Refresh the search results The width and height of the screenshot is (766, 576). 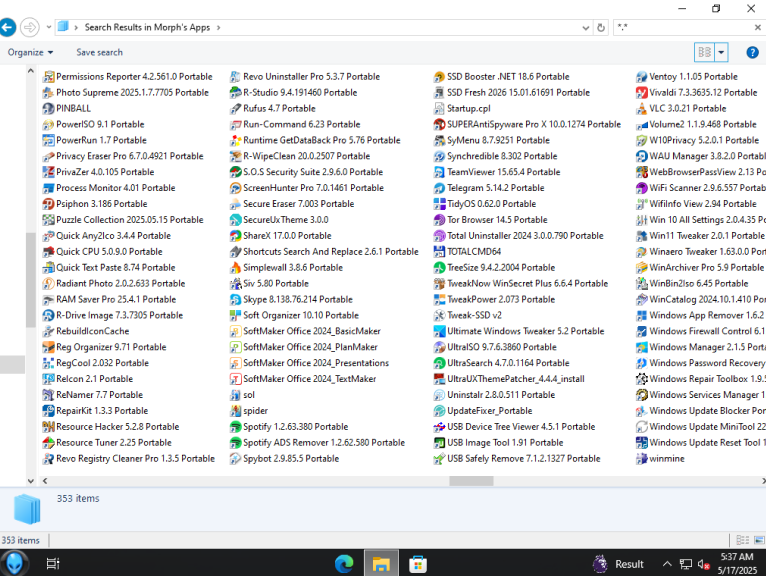point(601,28)
